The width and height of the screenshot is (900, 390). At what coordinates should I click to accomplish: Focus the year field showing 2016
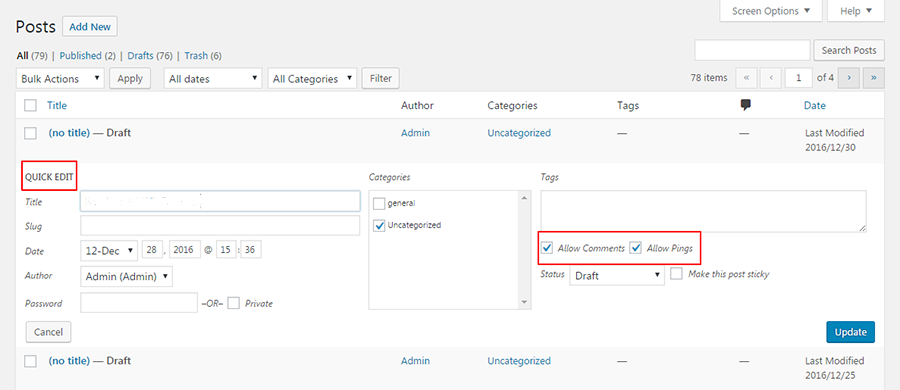185,250
